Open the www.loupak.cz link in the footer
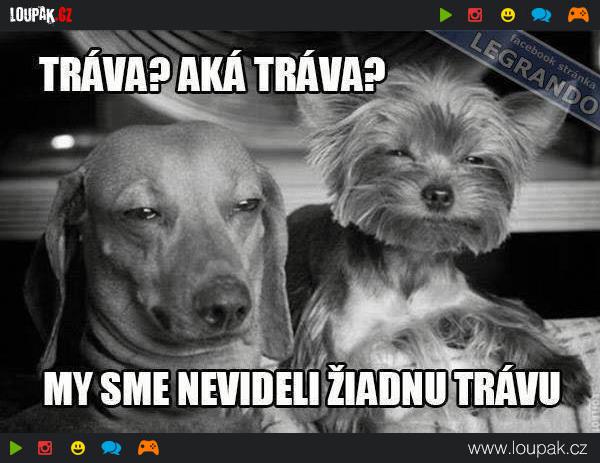 pyautogui.click(x=528, y=448)
